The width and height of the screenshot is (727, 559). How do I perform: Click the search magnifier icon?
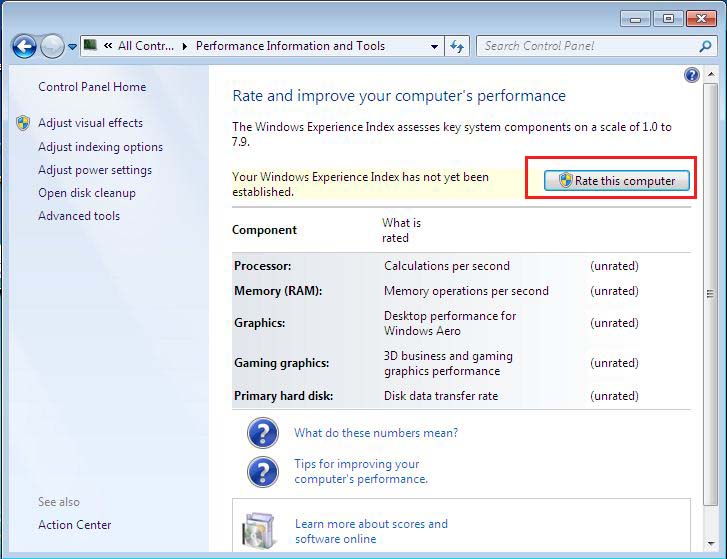tap(705, 46)
